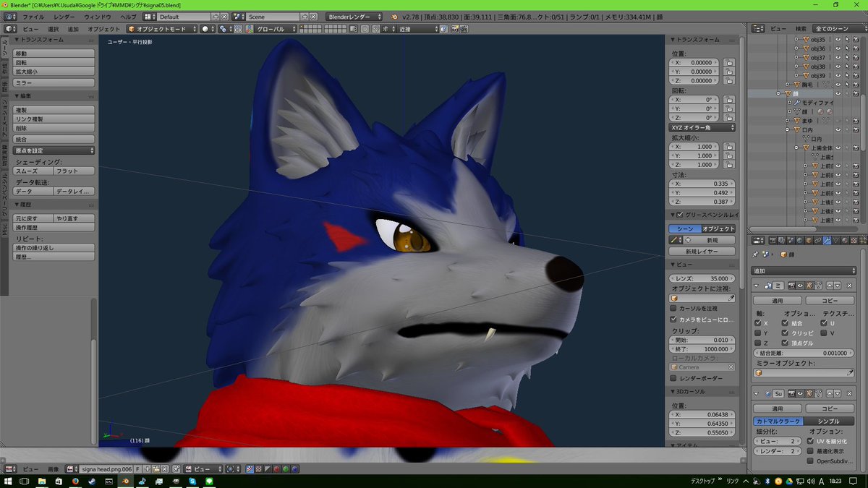Viewport: 868px width, 488px height.
Task: Click the 結合距離 0.001000 value field
Action: pos(804,352)
